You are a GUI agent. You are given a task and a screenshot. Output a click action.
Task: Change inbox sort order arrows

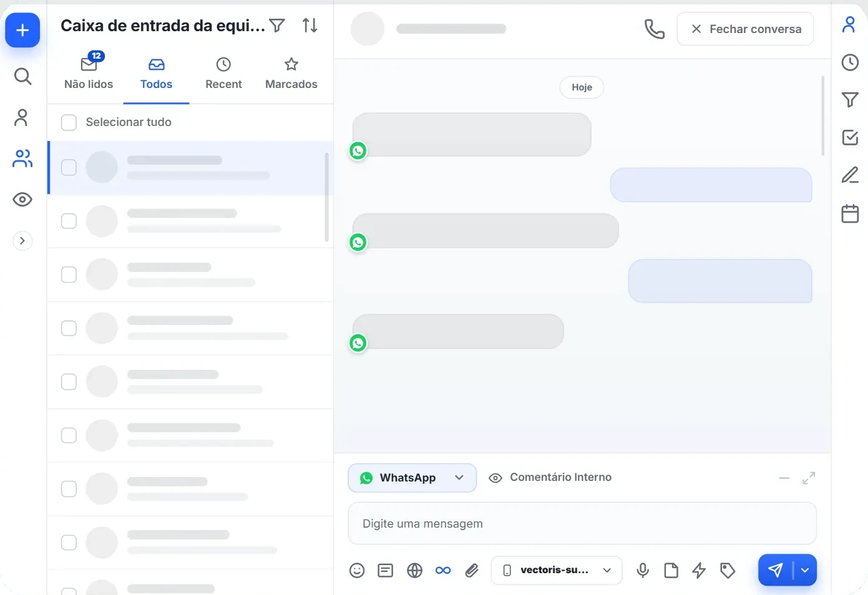310,26
